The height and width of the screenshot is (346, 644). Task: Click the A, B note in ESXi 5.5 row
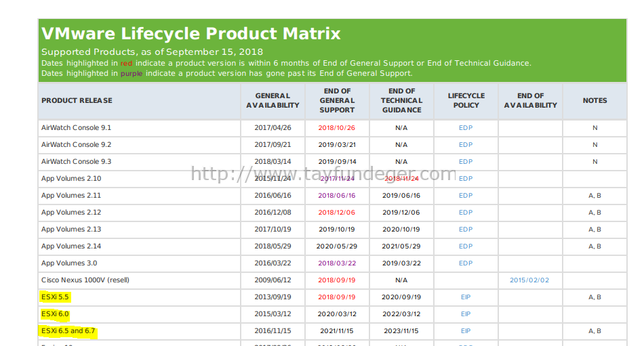tap(595, 297)
